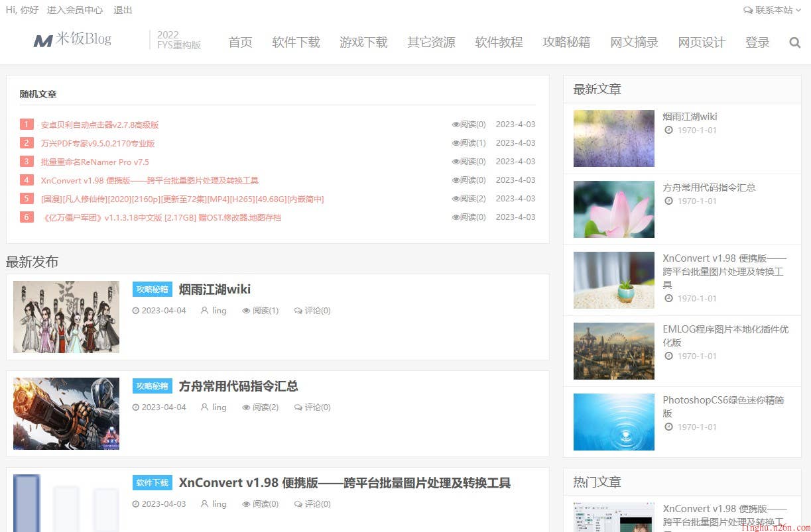Click comment icon on 烟雨江湖wiki post

click(x=298, y=311)
